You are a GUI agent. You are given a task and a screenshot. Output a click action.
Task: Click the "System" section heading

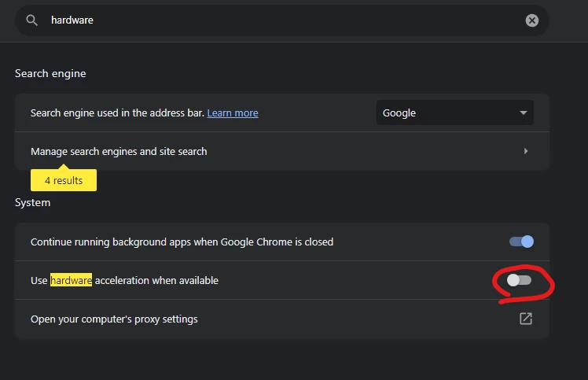(32, 202)
